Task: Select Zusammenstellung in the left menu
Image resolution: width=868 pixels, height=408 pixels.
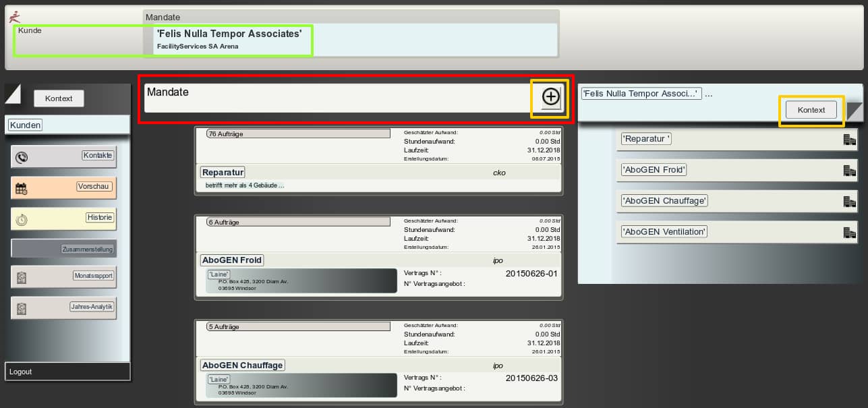Action: coord(88,250)
